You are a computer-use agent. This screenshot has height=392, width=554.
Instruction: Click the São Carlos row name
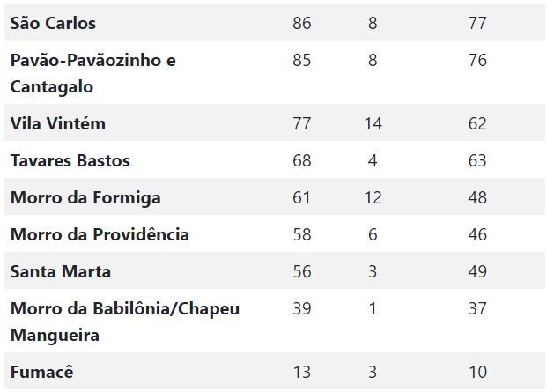pos(53,23)
